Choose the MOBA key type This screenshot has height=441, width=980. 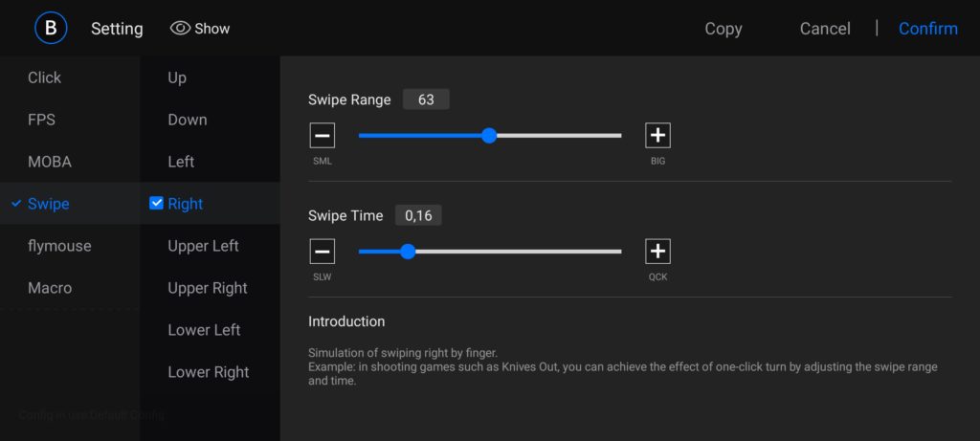coord(50,162)
